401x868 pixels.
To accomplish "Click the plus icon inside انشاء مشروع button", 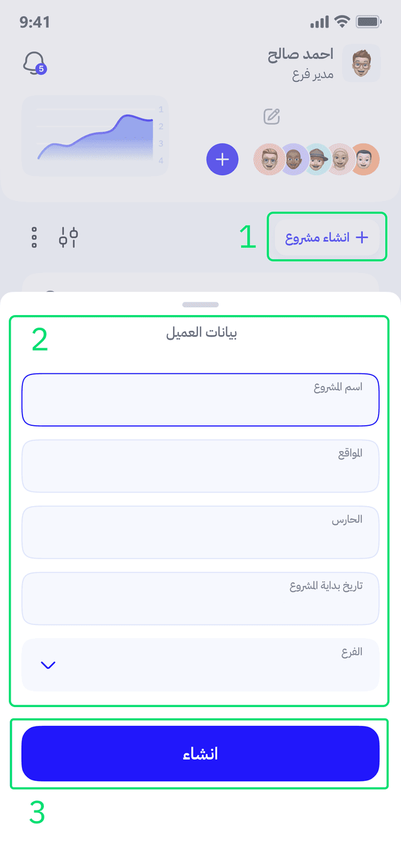I will click(x=362, y=237).
